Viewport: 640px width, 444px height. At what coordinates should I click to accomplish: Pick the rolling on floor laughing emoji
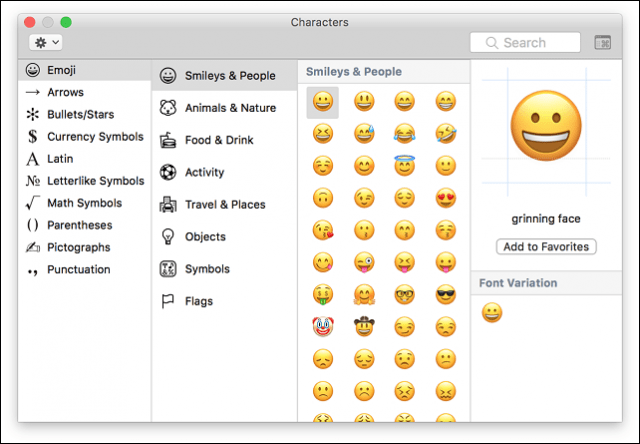445,133
